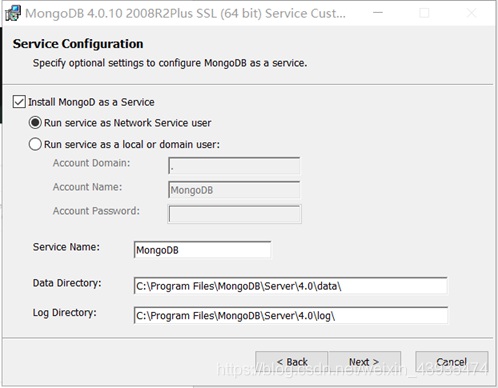Click the Service Name: label
Viewport: 498px width, 388px height.
click(x=66, y=247)
